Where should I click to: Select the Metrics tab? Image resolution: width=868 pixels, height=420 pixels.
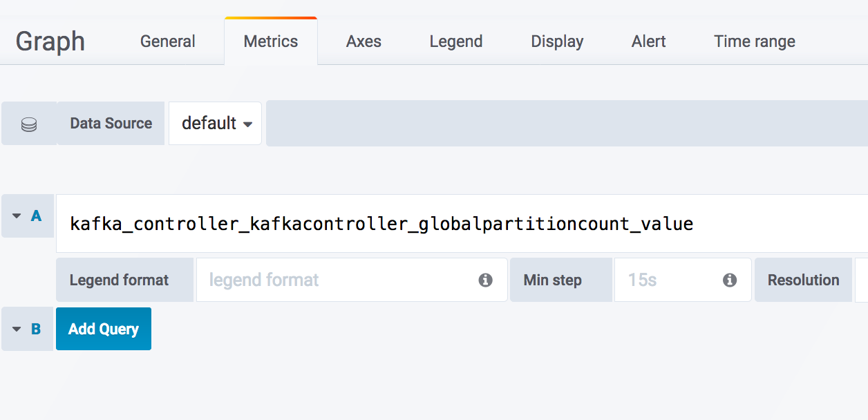click(271, 41)
